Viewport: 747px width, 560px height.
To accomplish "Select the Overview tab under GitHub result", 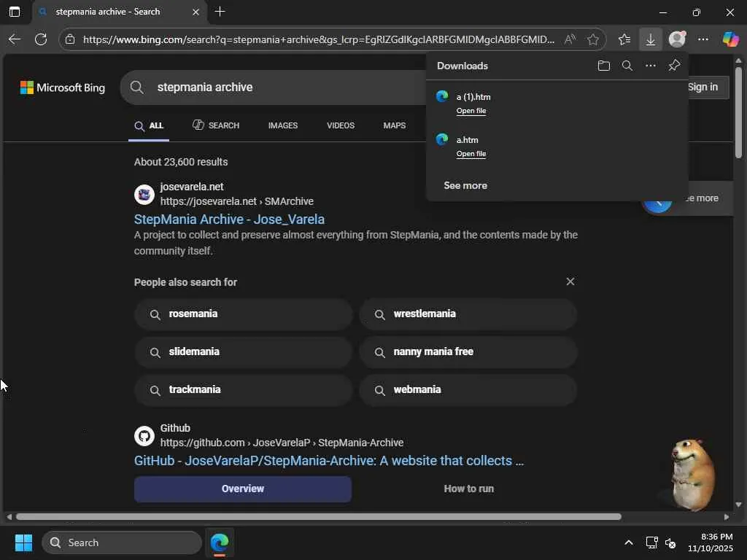I will click(243, 489).
